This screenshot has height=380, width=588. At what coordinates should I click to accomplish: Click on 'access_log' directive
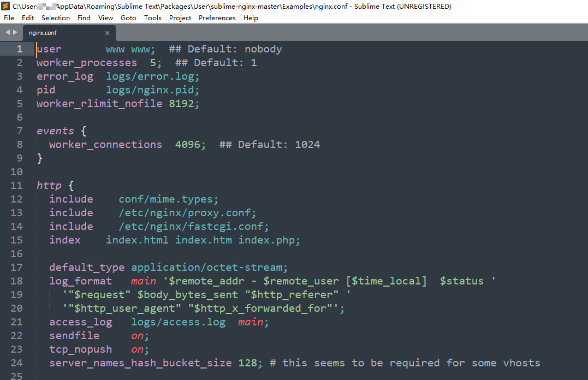click(x=81, y=322)
